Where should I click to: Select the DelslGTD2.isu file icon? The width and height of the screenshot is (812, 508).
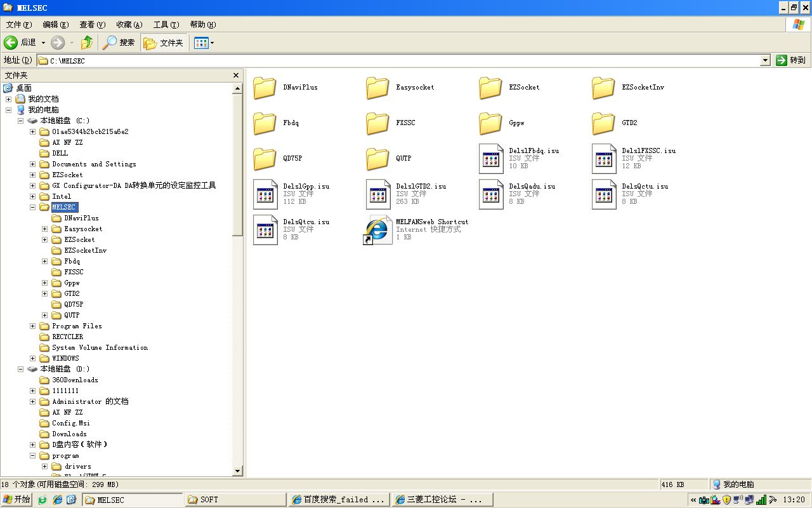[x=378, y=194]
